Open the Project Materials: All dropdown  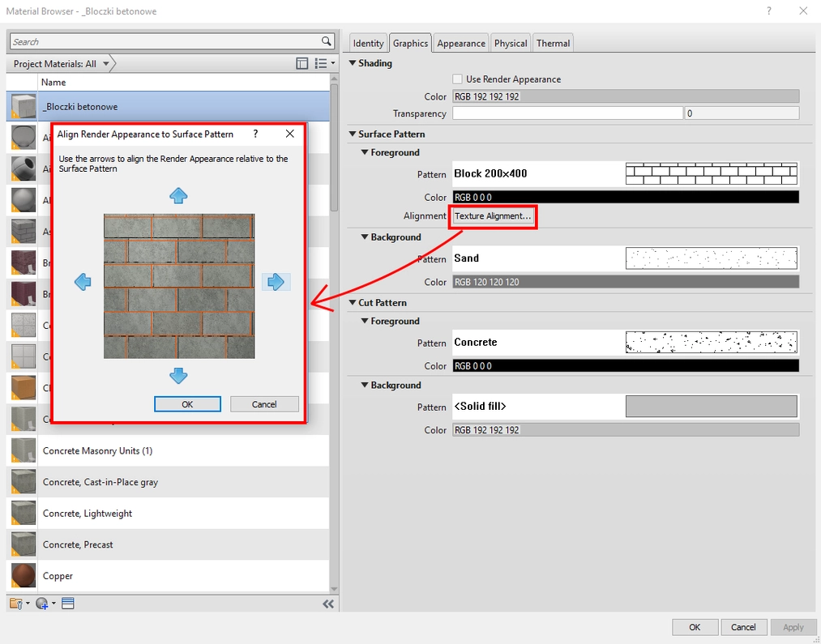pyautogui.click(x=105, y=62)
